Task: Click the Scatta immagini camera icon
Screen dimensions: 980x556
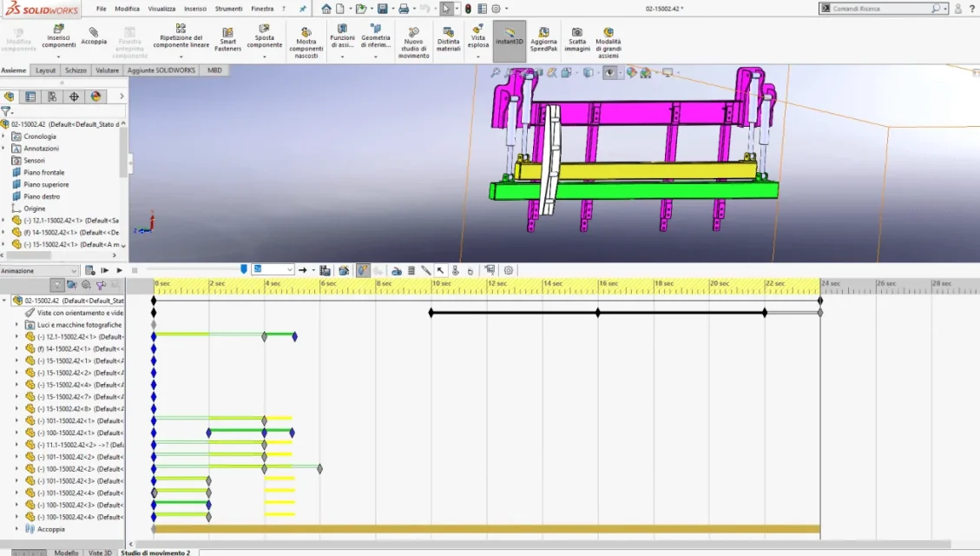Action: tap(577, 32)
